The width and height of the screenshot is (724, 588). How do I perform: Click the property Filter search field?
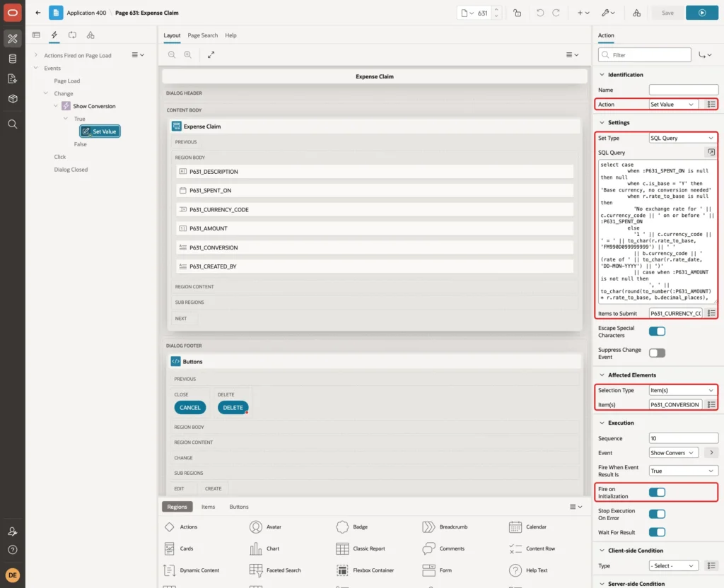point(645,55)
